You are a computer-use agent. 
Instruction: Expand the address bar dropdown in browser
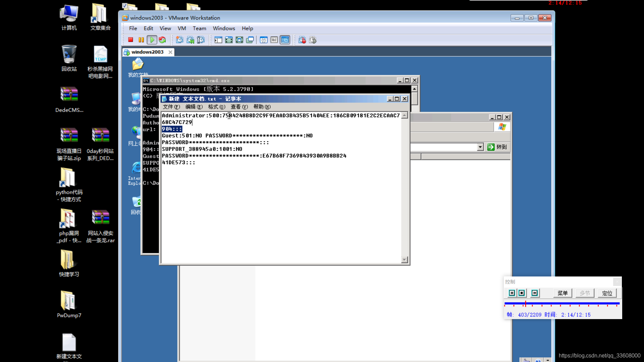click(x=480, y=147)
